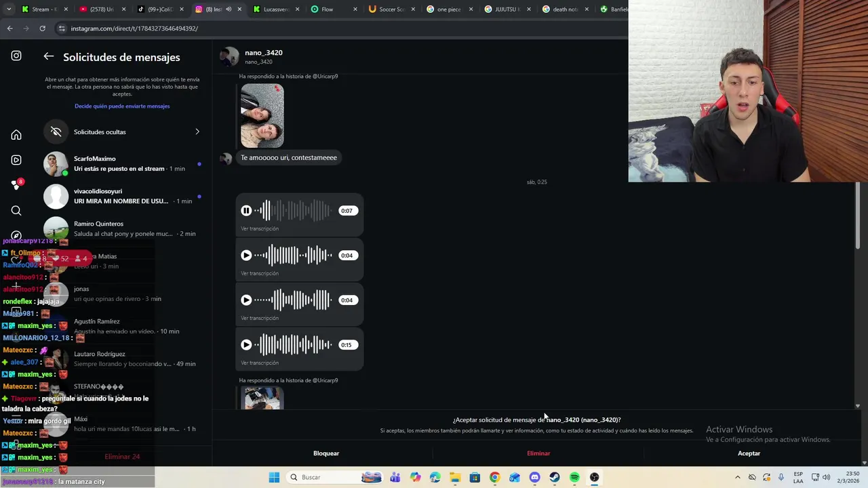Click Bloquear for nano_3420 request
868x488 pixels.
click(326, 453)
